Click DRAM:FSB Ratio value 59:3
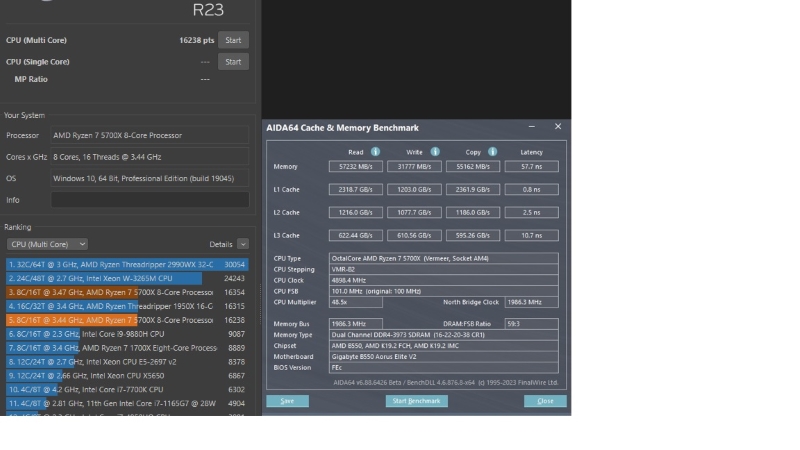800x450 pixels. (532, 324)
